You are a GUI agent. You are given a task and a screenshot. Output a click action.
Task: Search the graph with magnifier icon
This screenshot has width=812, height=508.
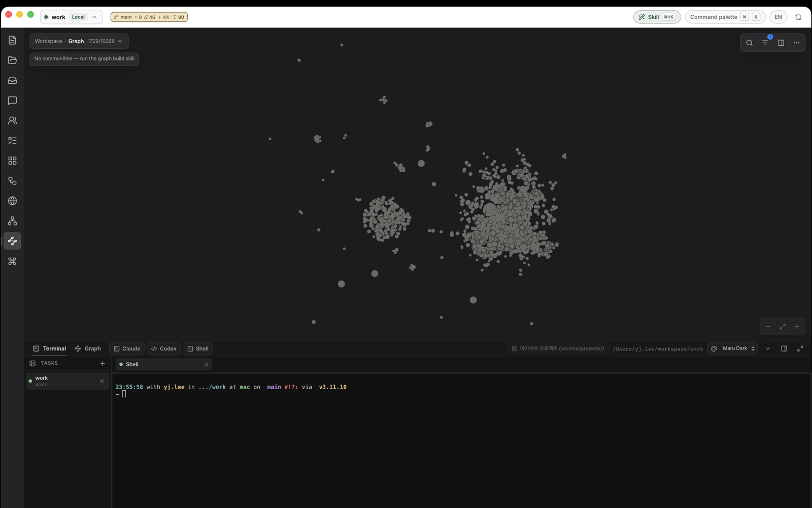[749, 43]
